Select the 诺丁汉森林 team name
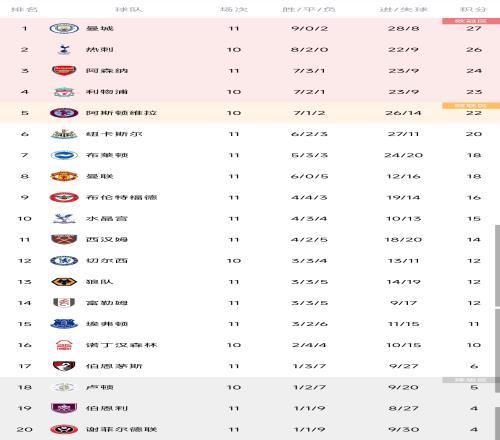The width and height of the screenshot is (500, 440). pyautogui.click(x=121, y=345)
